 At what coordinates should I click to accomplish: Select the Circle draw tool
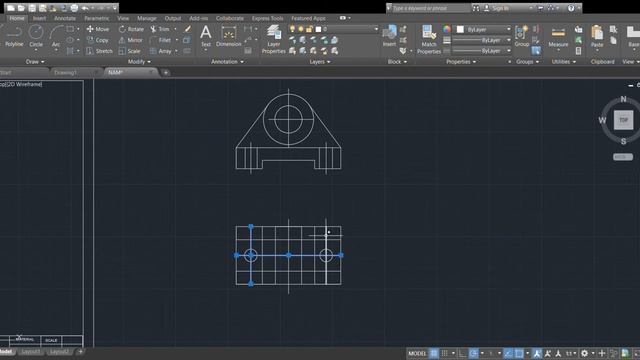36,36
